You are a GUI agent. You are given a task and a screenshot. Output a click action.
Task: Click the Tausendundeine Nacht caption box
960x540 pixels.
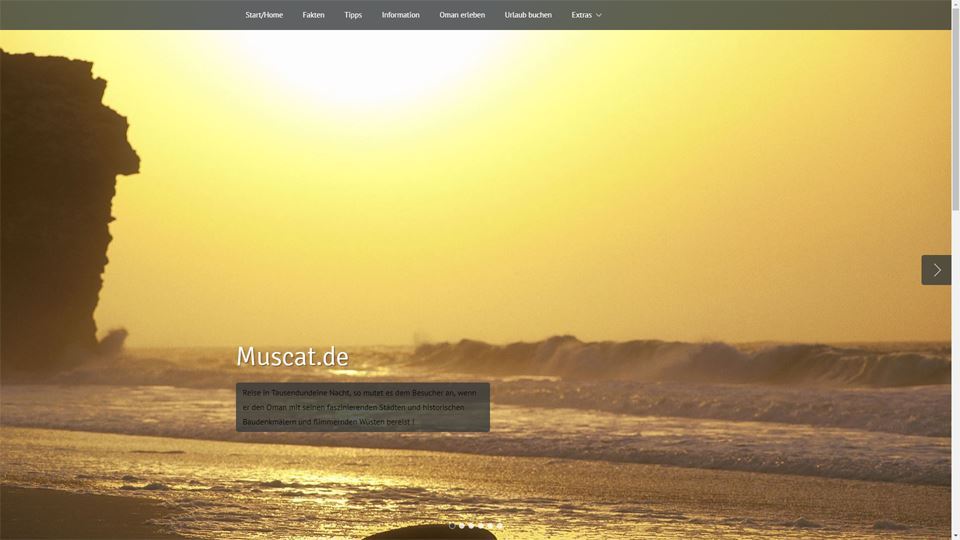pos(362,407)
